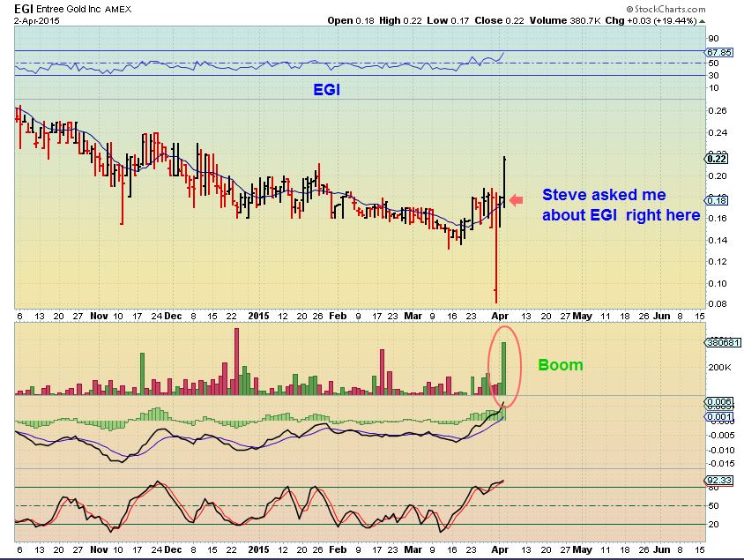This screenshot has width=744, height=560.
Task: Click the 0.12 price axis label
Action: [x=717, y=262]
